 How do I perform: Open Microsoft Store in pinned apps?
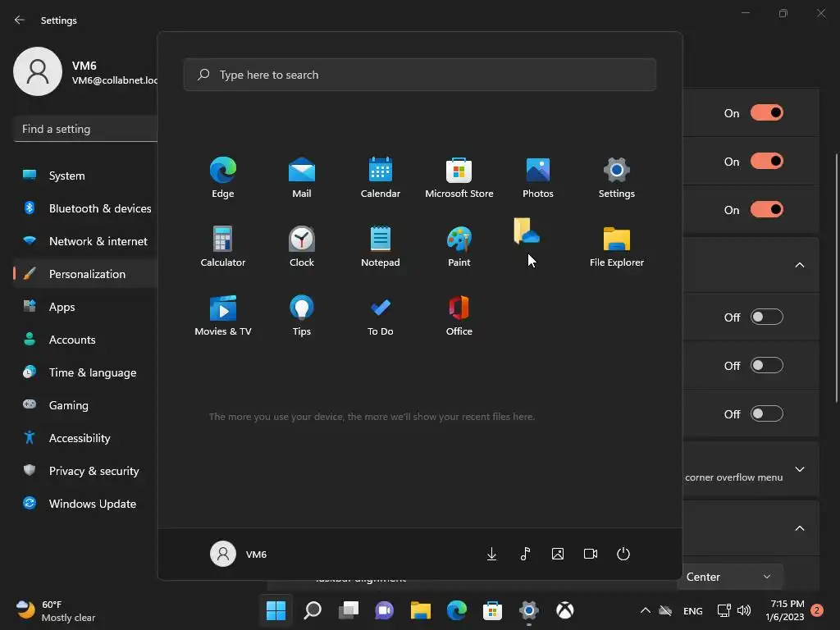pyautogui.click(x=459, y=178)
